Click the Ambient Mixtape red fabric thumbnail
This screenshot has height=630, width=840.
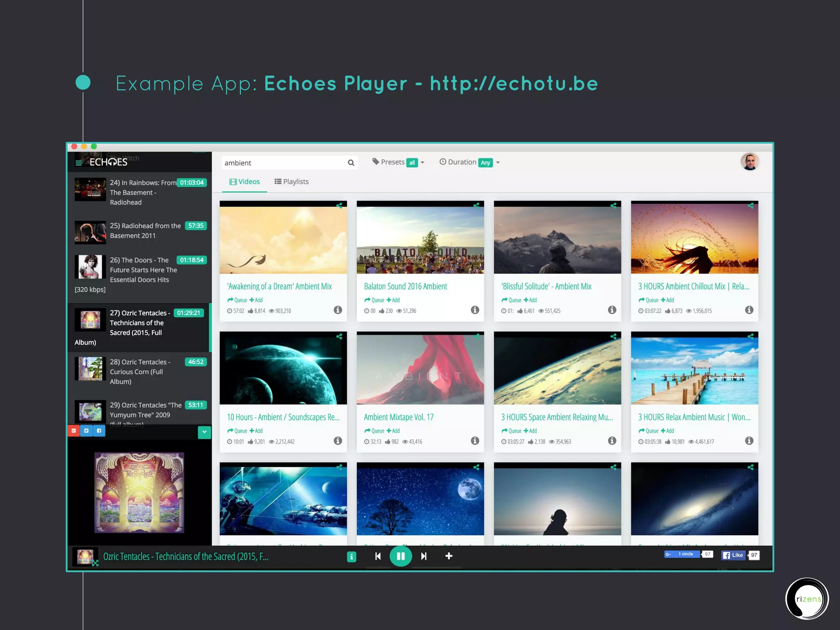420,368
